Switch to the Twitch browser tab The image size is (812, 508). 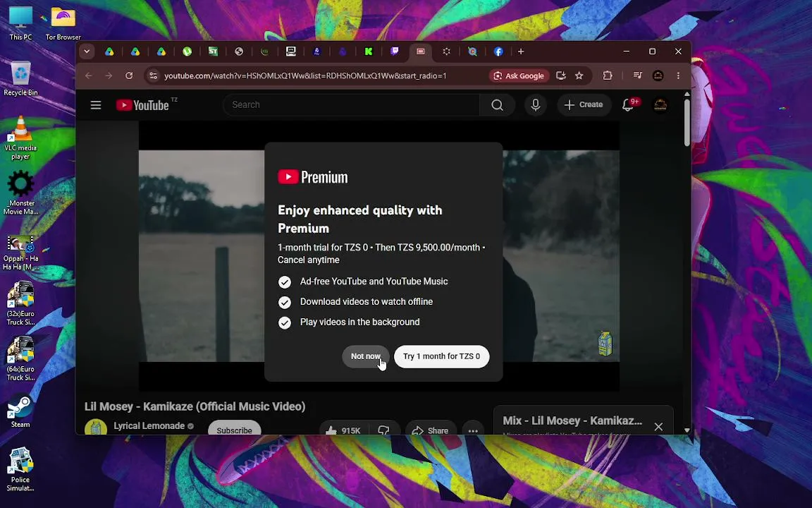394,52
